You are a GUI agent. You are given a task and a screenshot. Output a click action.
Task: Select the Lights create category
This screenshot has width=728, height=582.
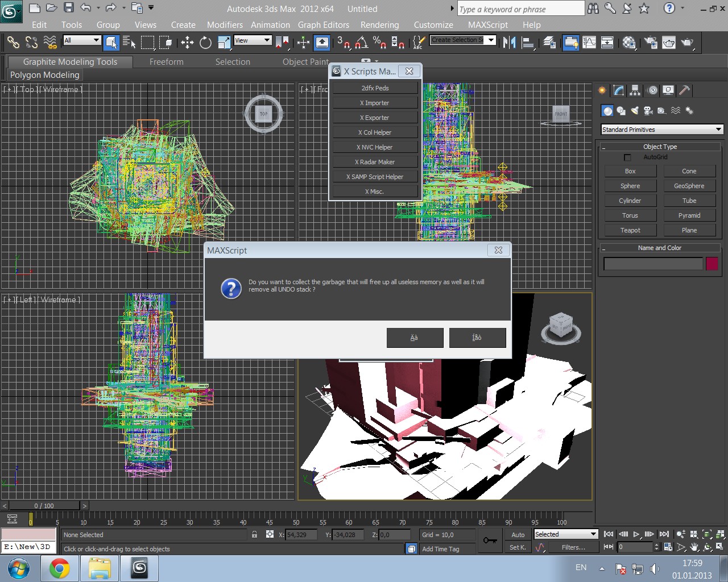[635, 111]
